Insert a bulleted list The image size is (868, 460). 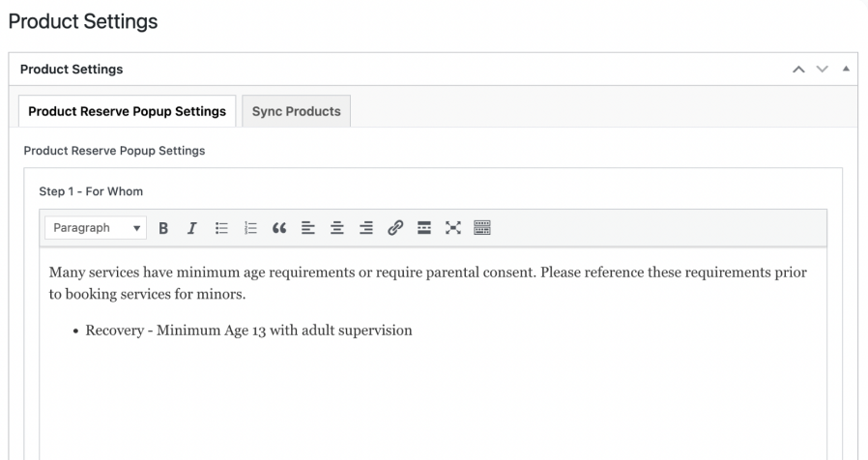(221, 228)
